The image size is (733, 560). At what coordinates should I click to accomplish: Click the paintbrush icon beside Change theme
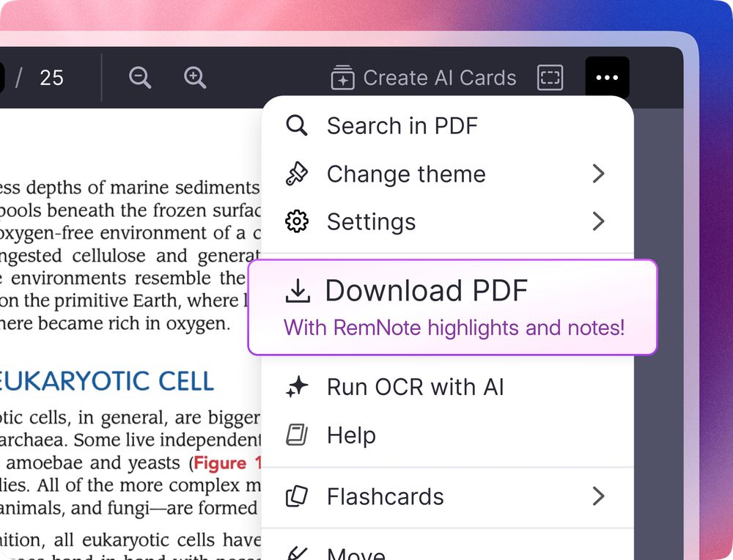[x=297, y=174]
